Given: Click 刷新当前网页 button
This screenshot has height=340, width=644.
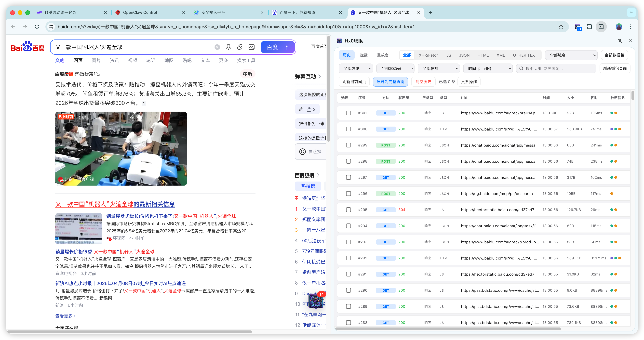Looking at the screenshot, I should (354, 82).
